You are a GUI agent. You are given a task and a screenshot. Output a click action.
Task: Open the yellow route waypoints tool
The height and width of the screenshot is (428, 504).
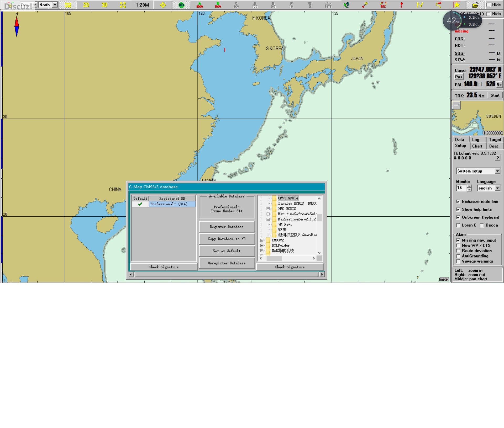pos(420,5)
